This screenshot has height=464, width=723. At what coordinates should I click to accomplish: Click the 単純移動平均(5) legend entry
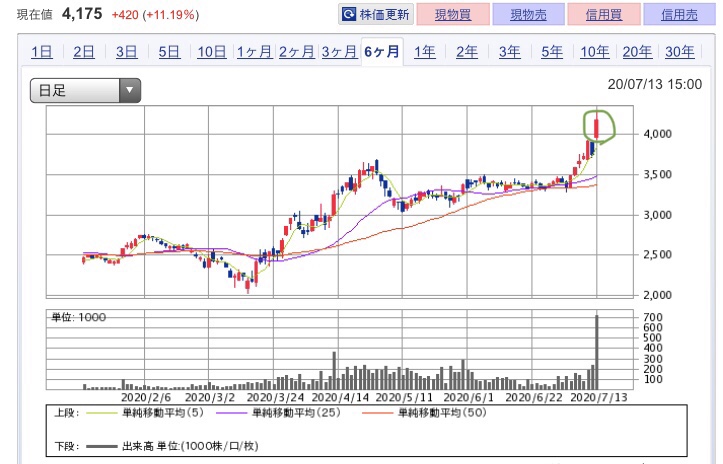click(x=144, y=412)
